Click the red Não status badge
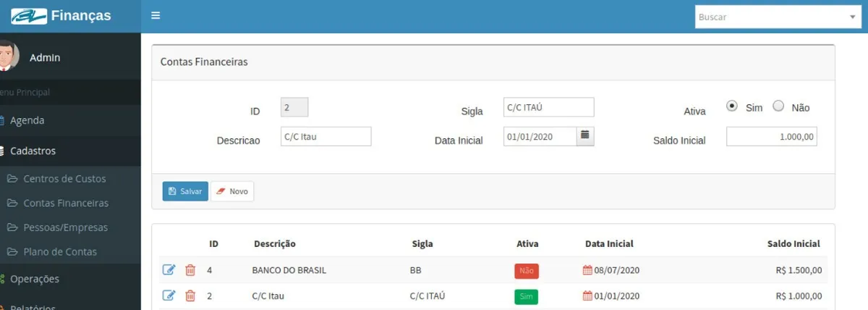The height and width of the screenshot is (310, 868). click(527, 271)
